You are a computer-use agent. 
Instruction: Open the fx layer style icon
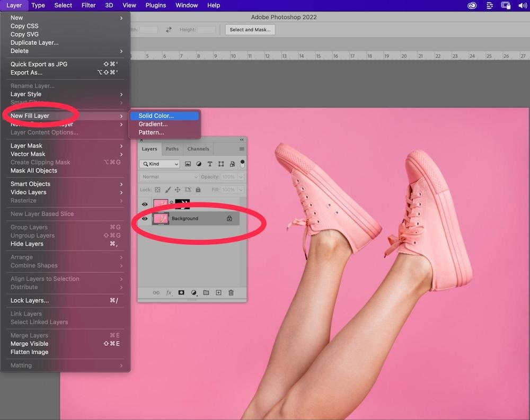[x=169, y=292]
